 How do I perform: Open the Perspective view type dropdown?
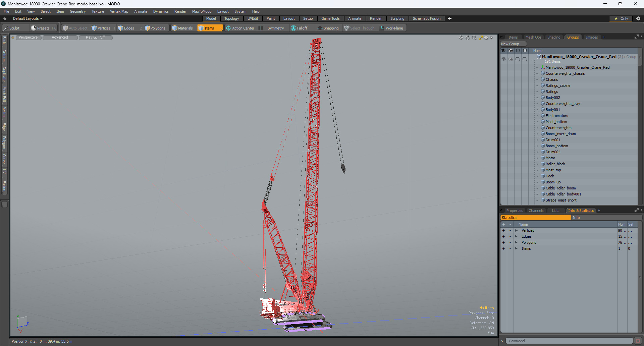click(29, 38)
